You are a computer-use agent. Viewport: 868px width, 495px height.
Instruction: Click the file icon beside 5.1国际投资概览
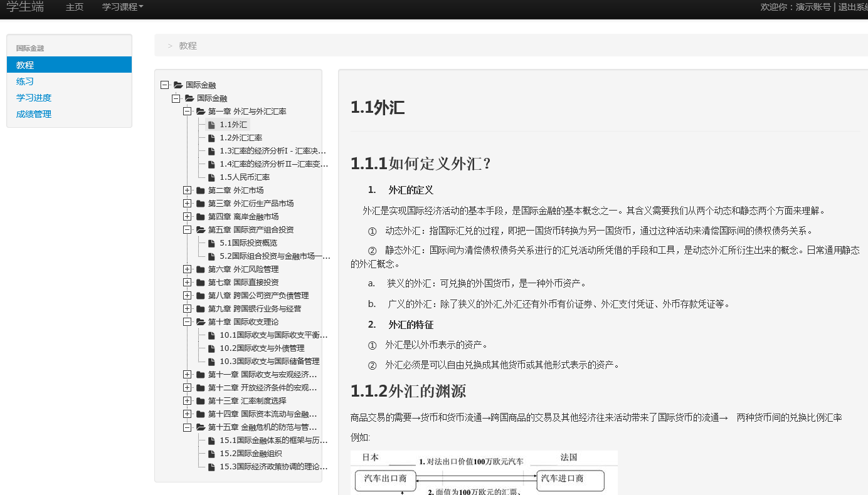[211, 243]
